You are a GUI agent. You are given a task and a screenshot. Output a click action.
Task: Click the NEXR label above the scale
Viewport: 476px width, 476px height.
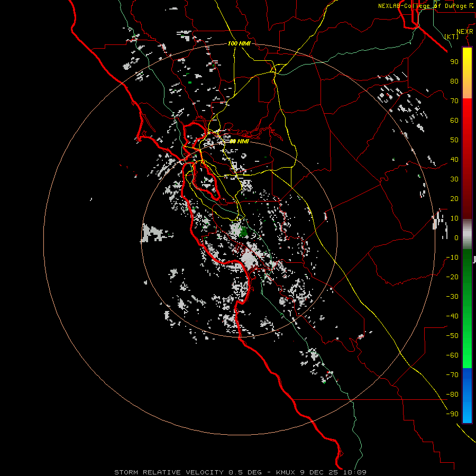tap(465, 32)
